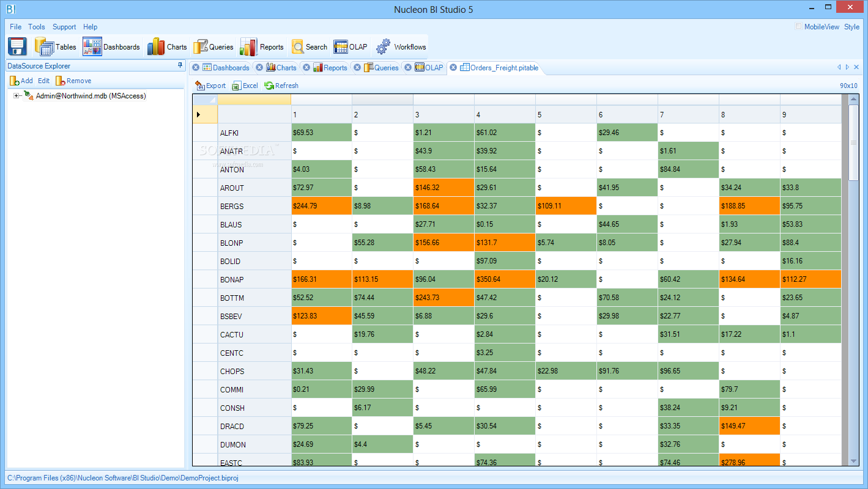Enable the MobileView checkbox
This screenshot has width=868, height=489.
[x=798, y=26]
